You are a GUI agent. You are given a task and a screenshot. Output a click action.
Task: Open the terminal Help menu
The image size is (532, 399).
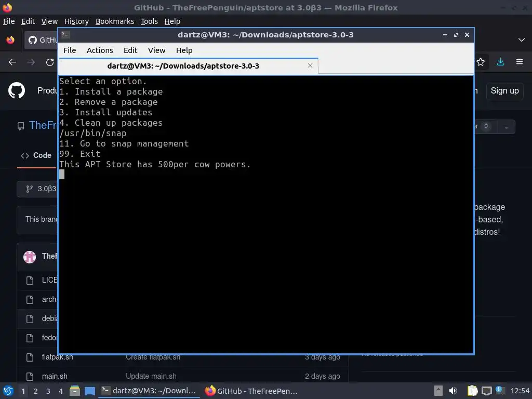[x=184, y=50]
